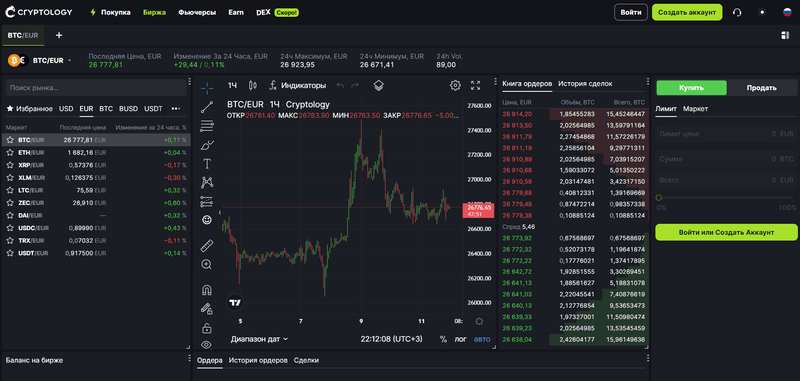Select the Продать sell tab
800x381 pixels.
[762, 88]
